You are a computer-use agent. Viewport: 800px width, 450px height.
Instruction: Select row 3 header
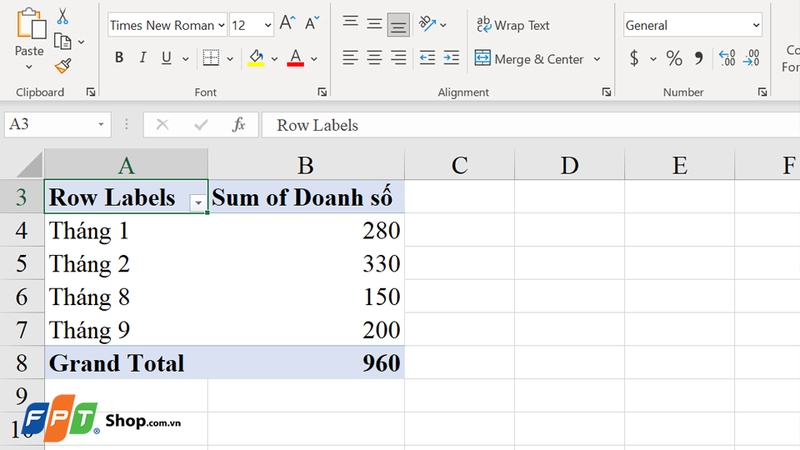(x=22, y=196)
